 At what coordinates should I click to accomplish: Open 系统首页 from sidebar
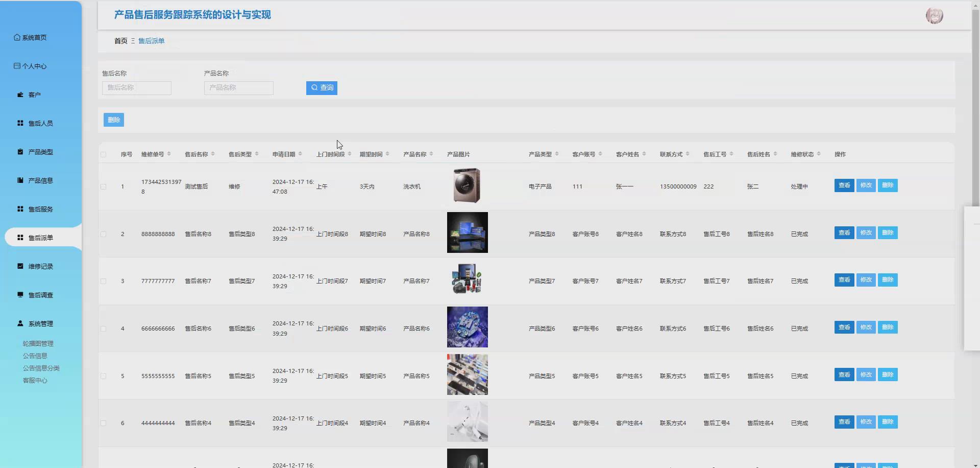pos(31,37)
